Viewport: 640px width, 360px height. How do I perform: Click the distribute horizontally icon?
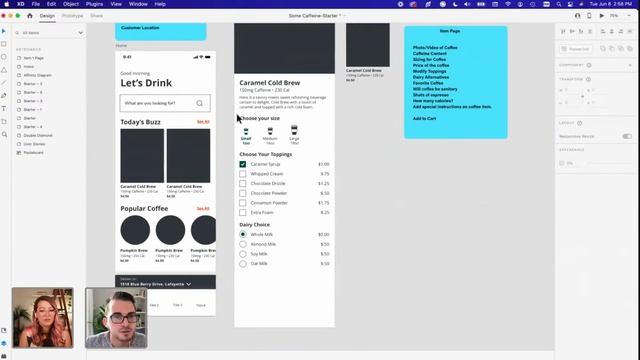pyautogui.click(x=630, y=31)
